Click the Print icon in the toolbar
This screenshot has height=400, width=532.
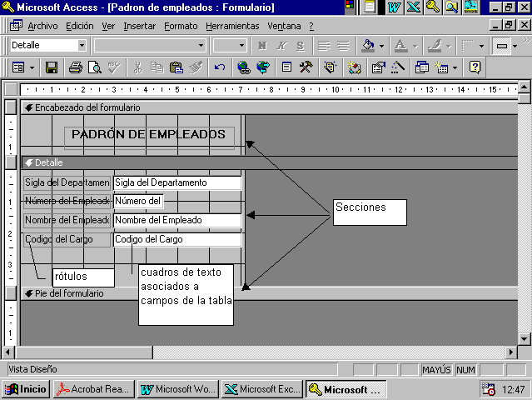[76, 67]
